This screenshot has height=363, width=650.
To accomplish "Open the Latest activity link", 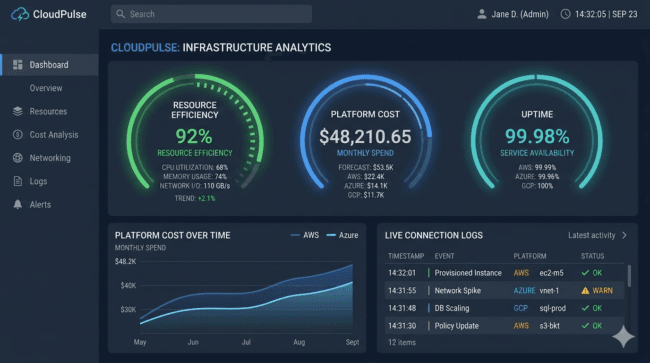I will (x=592, y=235).
